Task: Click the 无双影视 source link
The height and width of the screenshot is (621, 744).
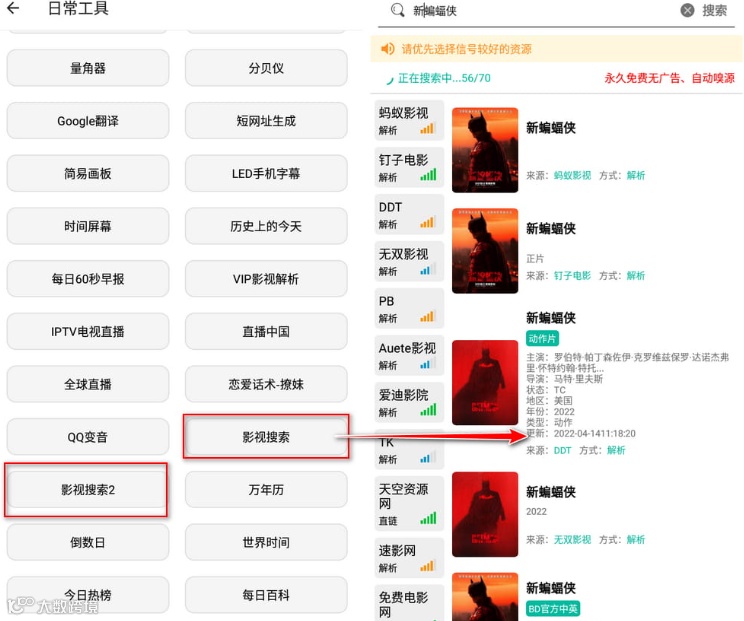Action: 572,539
